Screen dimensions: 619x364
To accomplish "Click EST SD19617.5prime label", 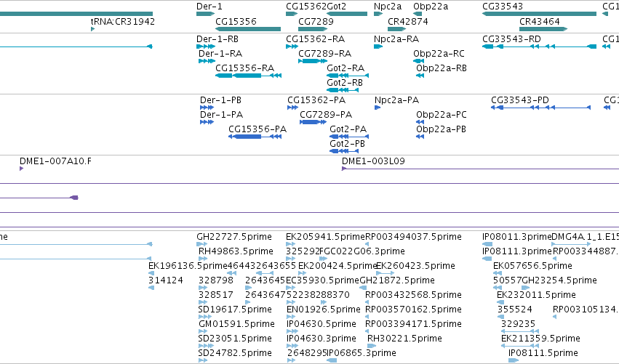I will point(235,310).
